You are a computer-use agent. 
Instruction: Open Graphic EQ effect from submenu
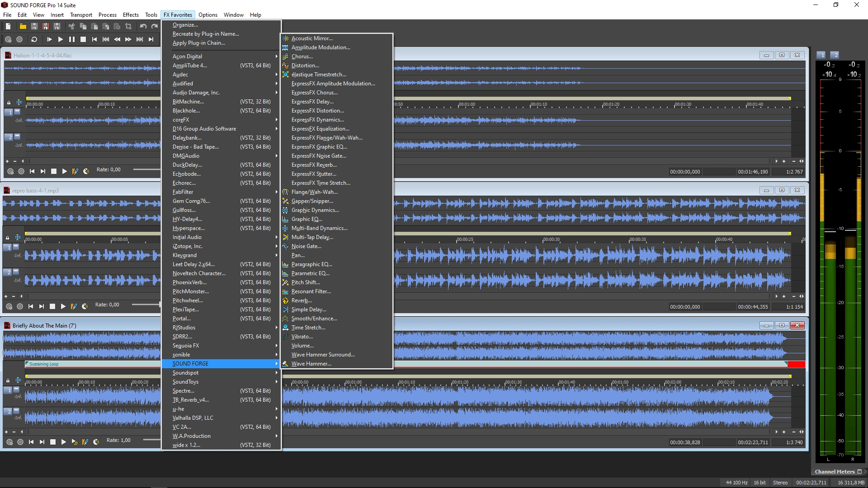pyautogui.click(x=336, y=219)
